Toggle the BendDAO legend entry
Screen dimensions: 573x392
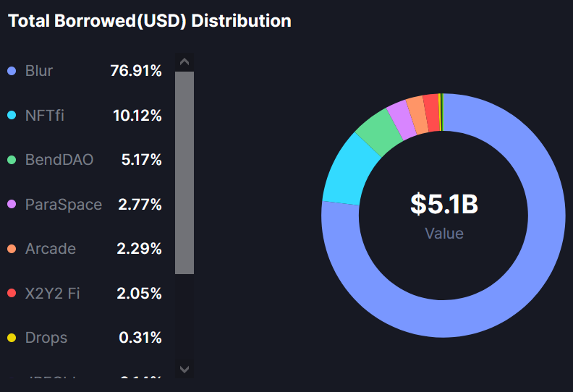coord(59,160)
